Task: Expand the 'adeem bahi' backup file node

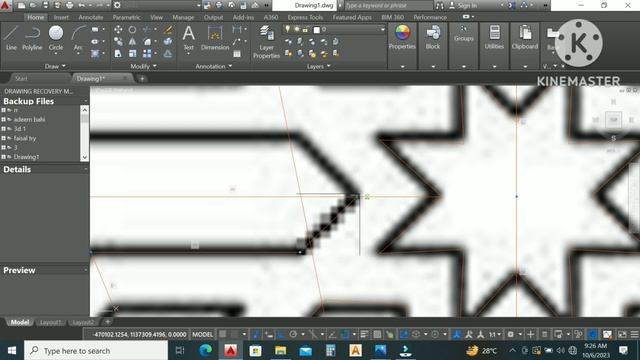Action: [3, 120]
